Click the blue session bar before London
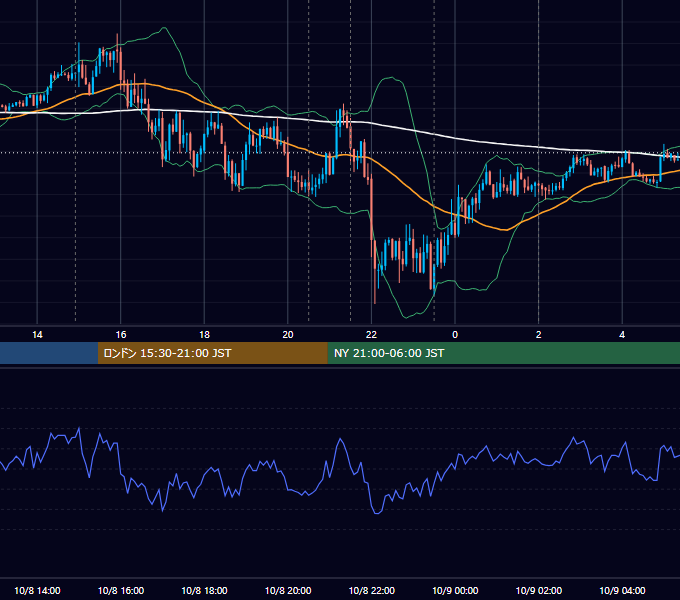The image size is (680, 600). coord(49,353)
